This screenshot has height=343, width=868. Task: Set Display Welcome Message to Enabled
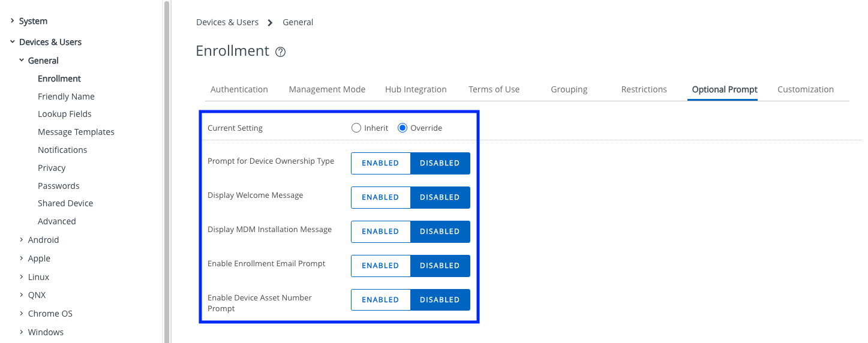tap(380, 197)
